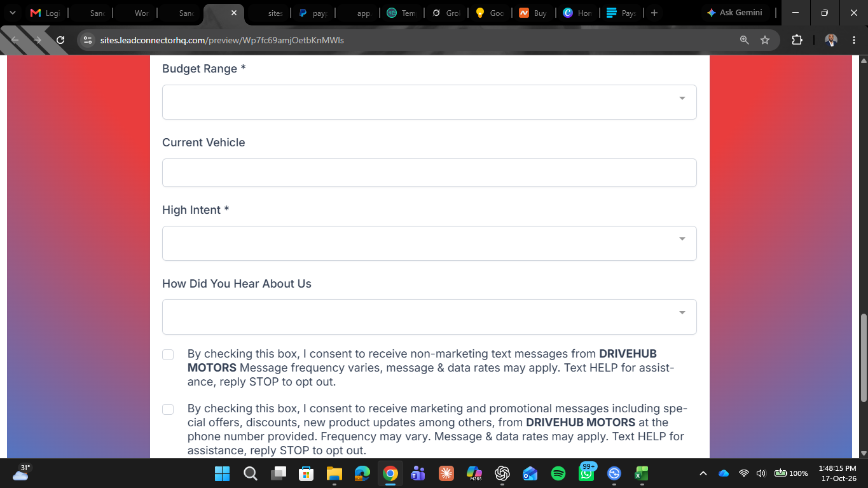Show hidden system tray icons chevron

[x=703, y=473]
